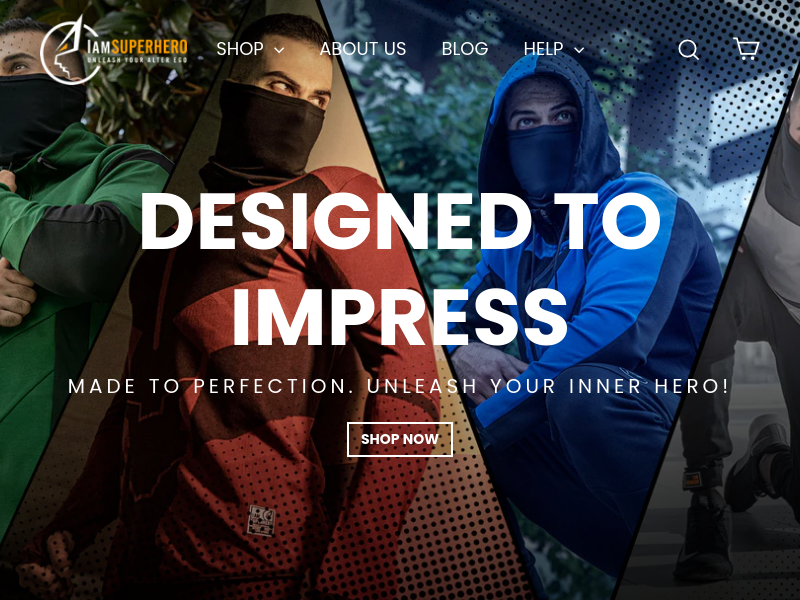The width and height of the screenshot is (800, 600).
Task: Click the SHOP NOW button
Action: point(399,439)
